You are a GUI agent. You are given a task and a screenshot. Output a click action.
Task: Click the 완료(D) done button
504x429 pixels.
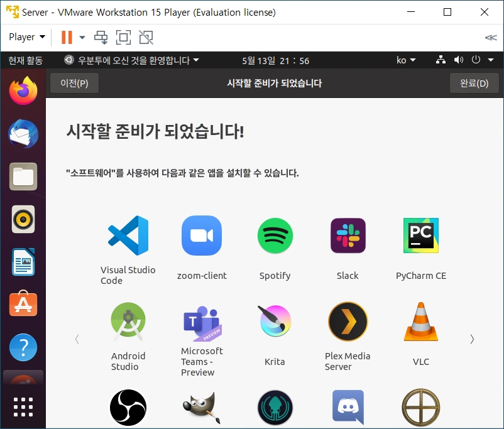pyautogui.click(x=474, y=83)
